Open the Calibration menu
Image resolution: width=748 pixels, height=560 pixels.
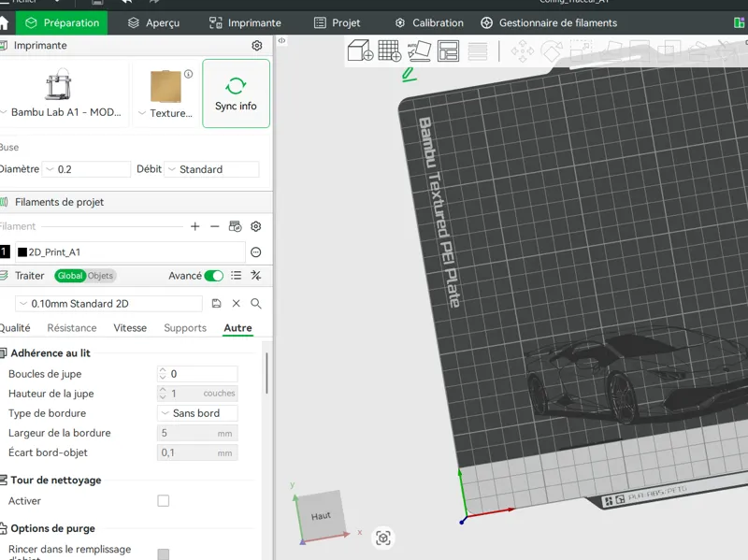tap(429, 22)
